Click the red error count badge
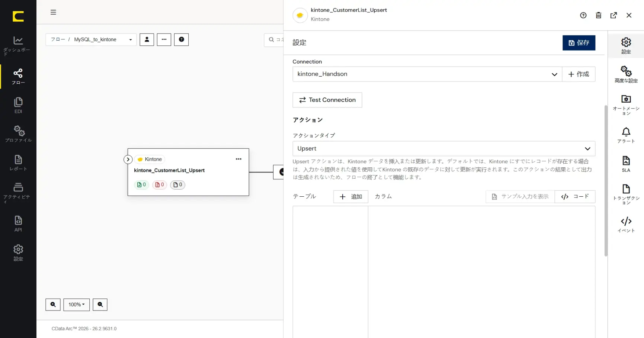 tap(159, 185)
